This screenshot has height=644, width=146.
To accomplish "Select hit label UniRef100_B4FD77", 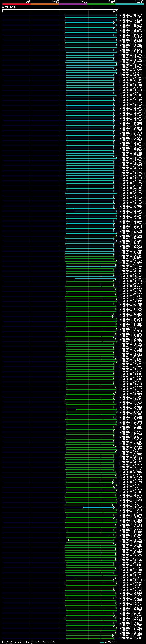I will click(x=131, y=35).
